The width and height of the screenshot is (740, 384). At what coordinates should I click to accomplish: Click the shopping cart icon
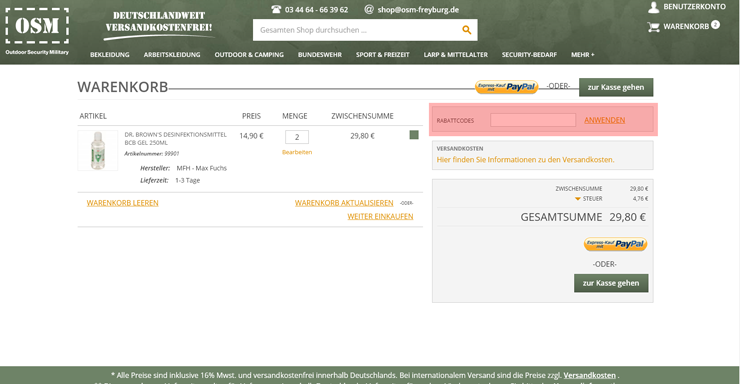tap(654, 27)
